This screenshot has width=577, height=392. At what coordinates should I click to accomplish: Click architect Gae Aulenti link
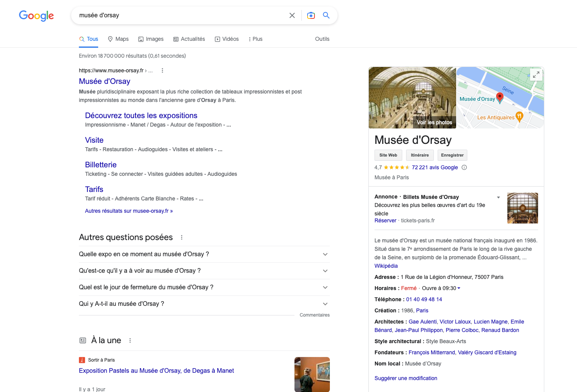pyautogui.click(x=423, y=322)
